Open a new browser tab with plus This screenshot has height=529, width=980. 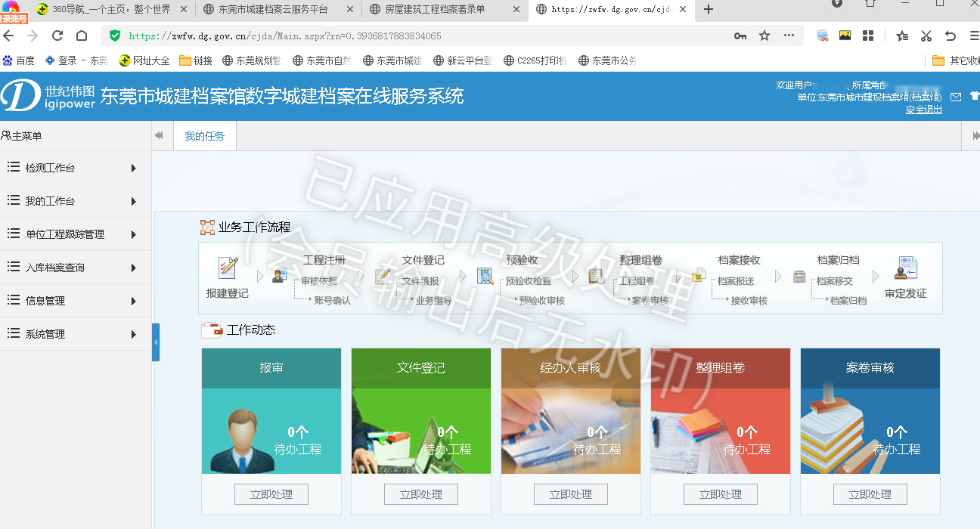[x=709, y=9]
